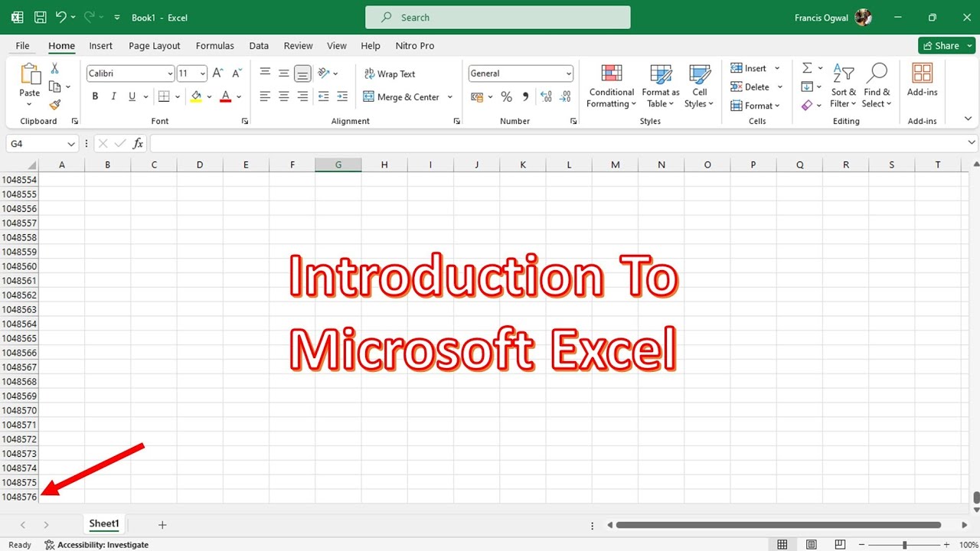Click the Save icon in title bar
Screen dimensions: 980x551
(x=40, y=17)
